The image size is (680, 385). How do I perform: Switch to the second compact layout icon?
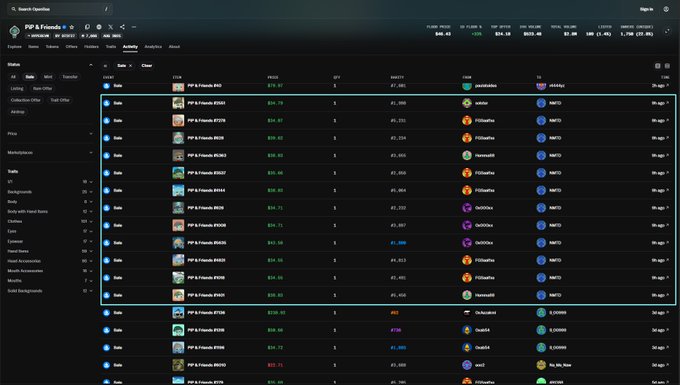click(x=667, y=66)
